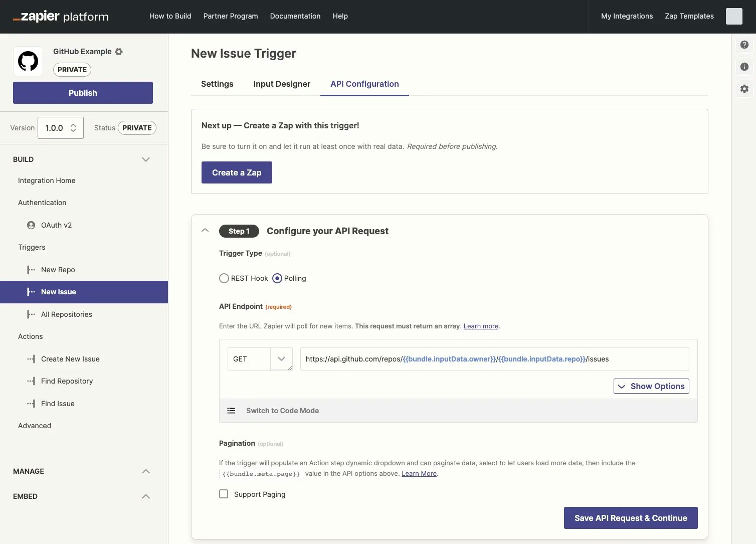The height and width of the screenshot is (544, 756).
Task: Click into the API endpoint URL field
Action: pos(494,359)
